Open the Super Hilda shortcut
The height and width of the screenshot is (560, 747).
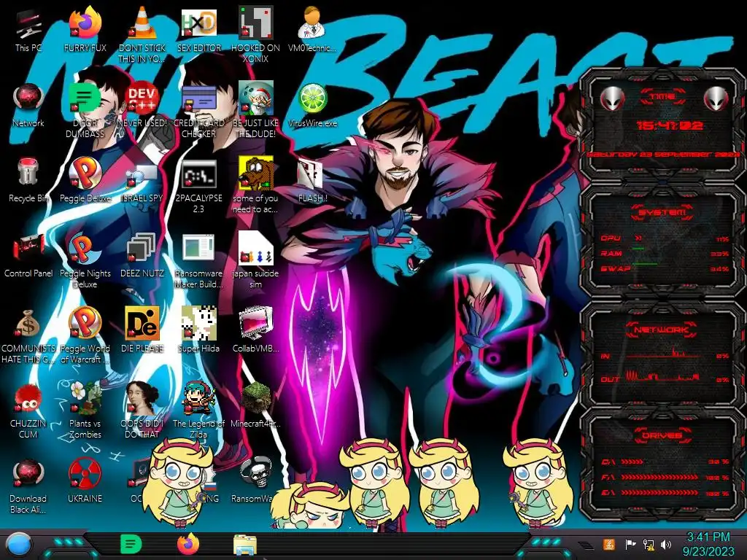pyautogui.click(x=198, y=323)
